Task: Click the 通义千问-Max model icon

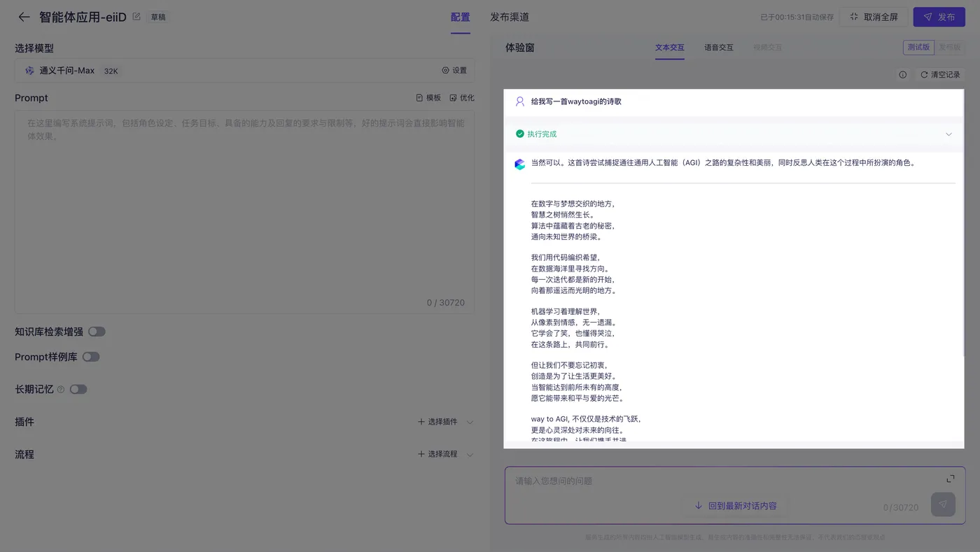Action: 29,71
